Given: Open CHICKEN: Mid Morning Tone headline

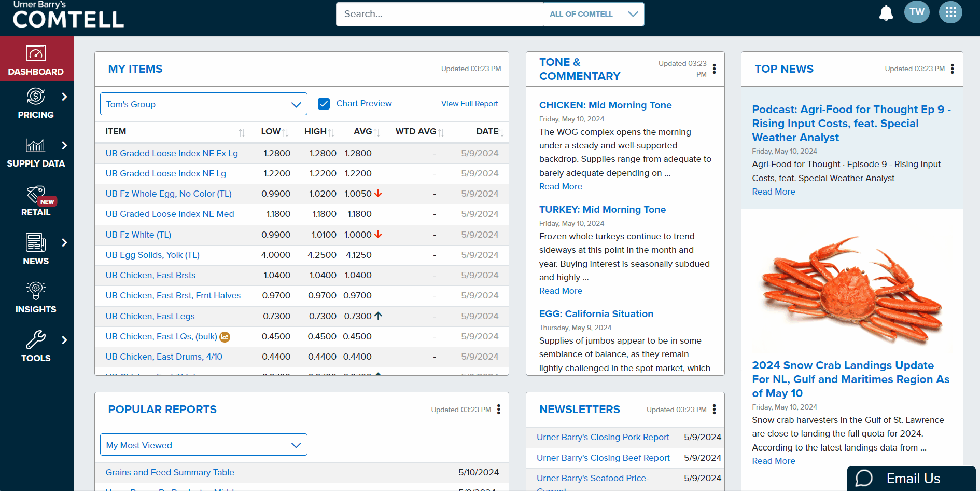Looking at the screenshot, I should (605, 105).
